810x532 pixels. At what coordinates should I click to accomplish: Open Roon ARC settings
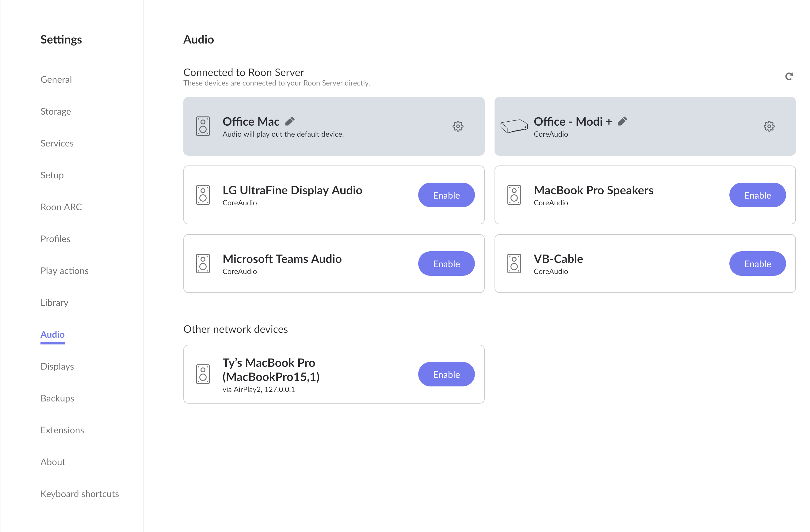61,207
